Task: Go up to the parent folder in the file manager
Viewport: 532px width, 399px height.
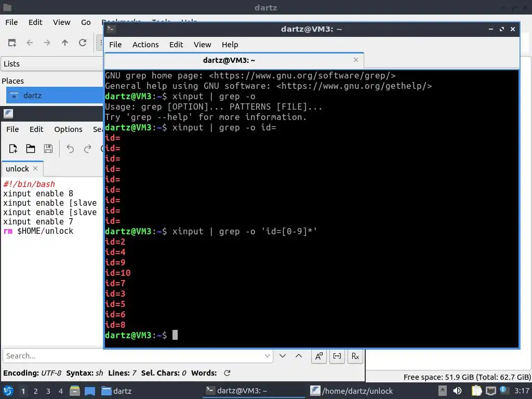Action: click(x=65, y=43)
